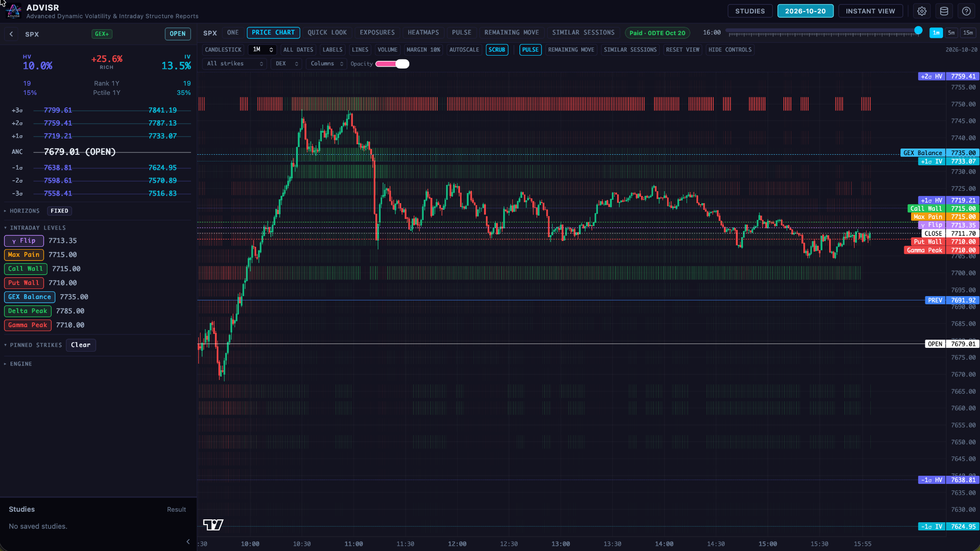Click the TradingView logo on chart
This screenshot has height=551, width=980.
[213, 525]
